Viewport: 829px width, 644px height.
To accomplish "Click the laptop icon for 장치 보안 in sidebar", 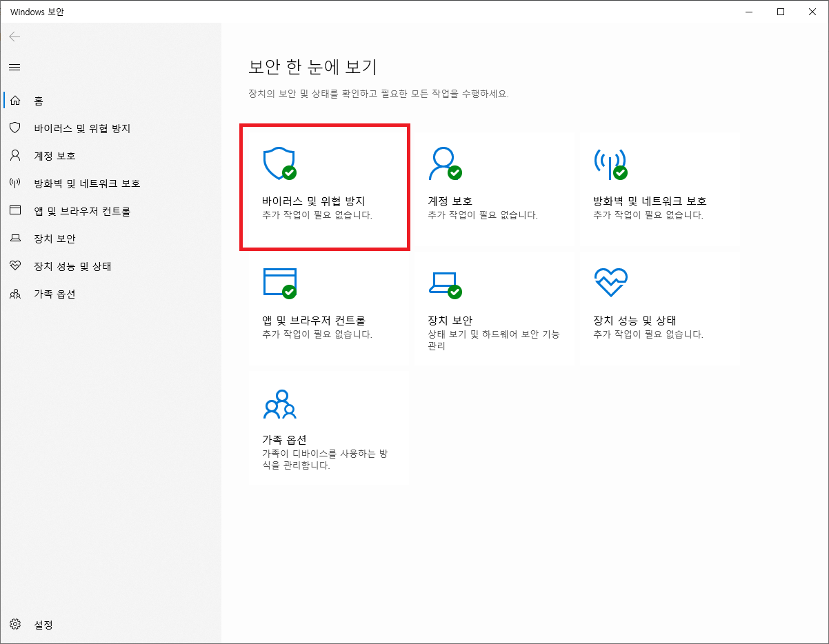I will [x=15, y=239].
